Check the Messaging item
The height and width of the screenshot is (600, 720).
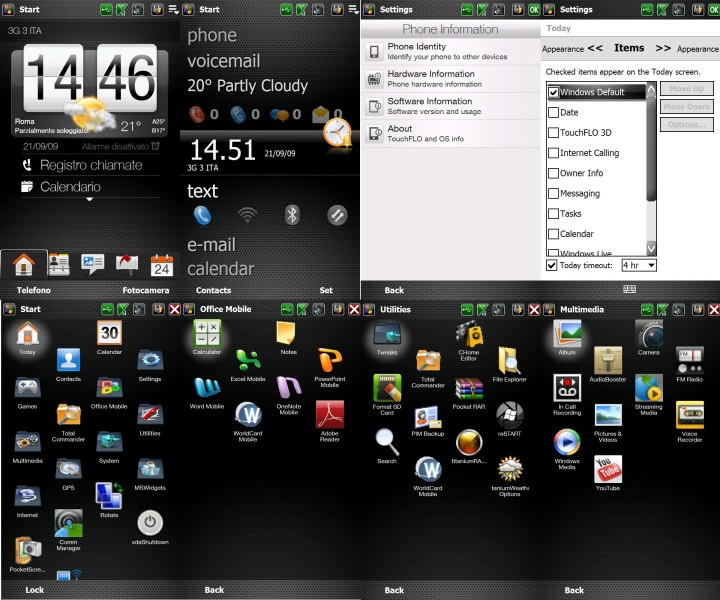(x=553, y=193)
